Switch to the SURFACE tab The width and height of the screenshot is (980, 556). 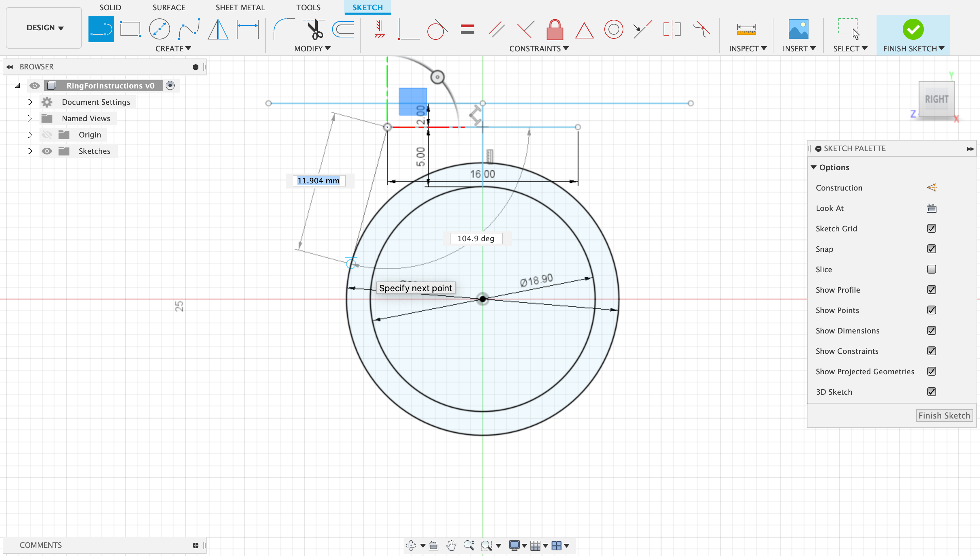[x=169, y=7]
